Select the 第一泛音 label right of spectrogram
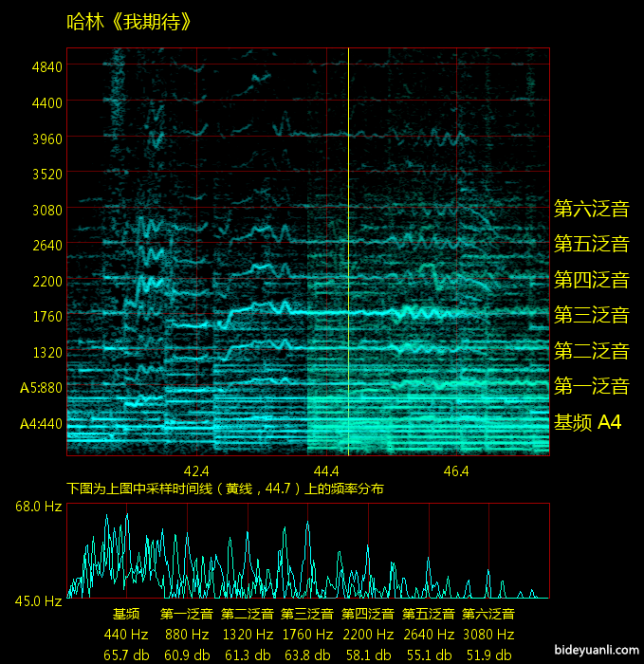The width and height of the screenshot is (644, 664). click(592, 387)
